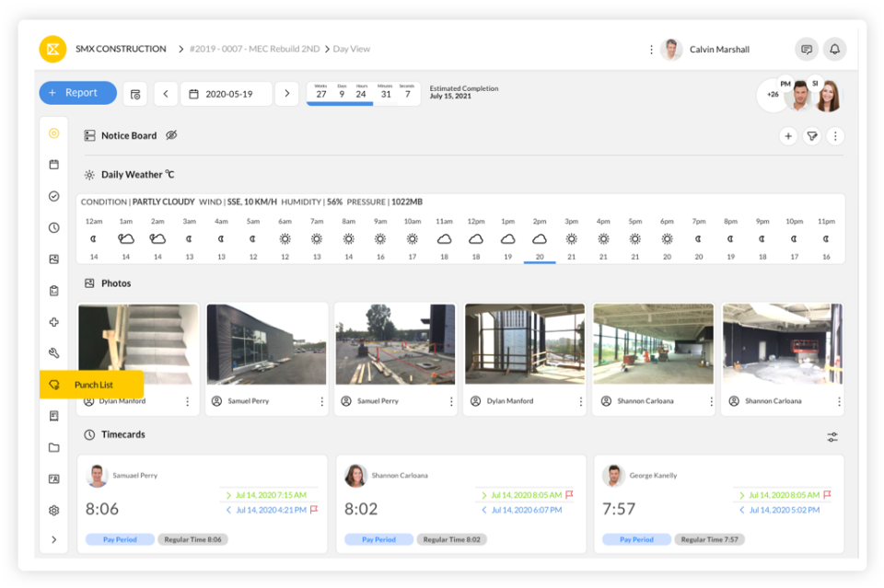Hide the Notice Board using the eye toggle
884x588 pixels.
coord(170,134)
